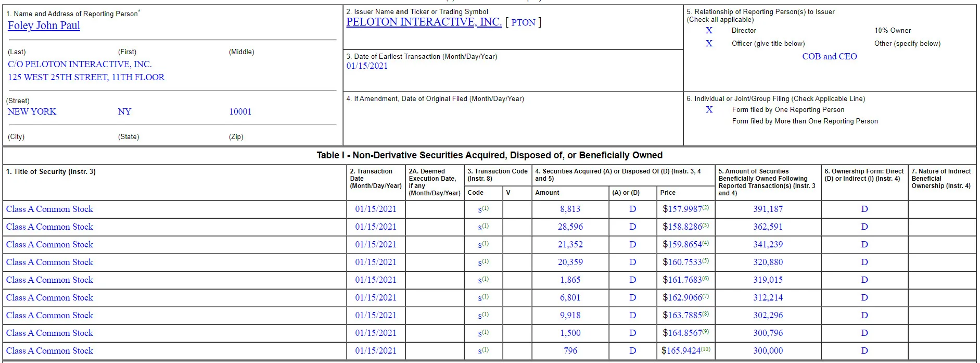Screen dimensions: 980x363
Task: Click the Form filed by More than One Reporting Person line
Action: pyautogui.click(x=805, y=121)
